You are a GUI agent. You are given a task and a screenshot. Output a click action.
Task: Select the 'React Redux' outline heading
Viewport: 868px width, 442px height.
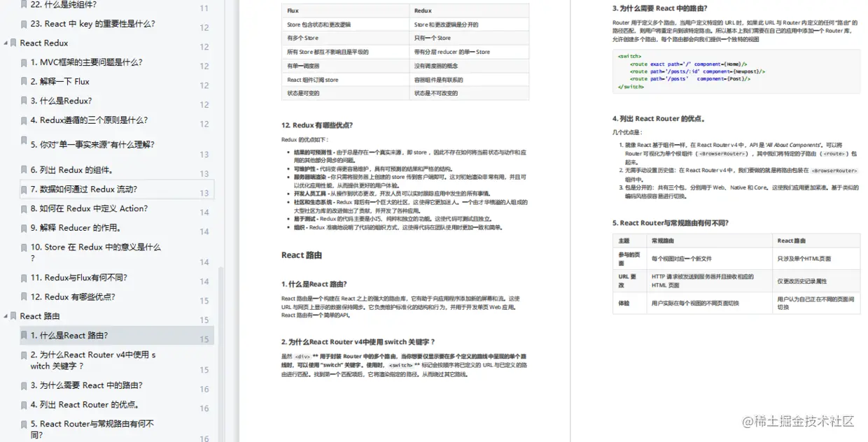pyautogui.click(x=44, y=43)
